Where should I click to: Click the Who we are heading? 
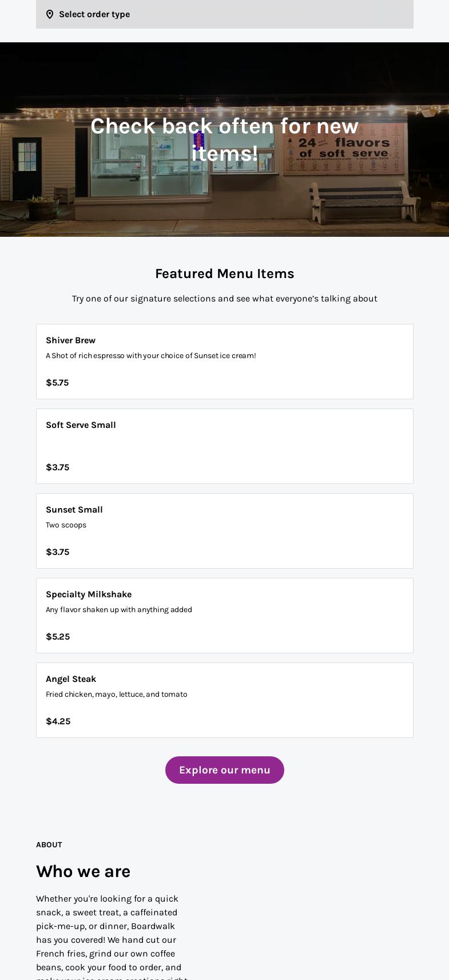[84, 871]
